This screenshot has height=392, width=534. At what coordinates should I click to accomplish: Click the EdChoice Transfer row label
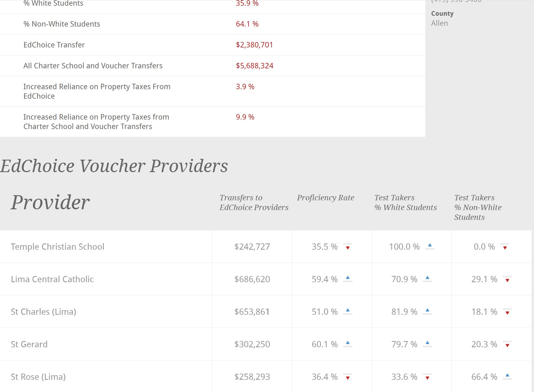(54, 45)
